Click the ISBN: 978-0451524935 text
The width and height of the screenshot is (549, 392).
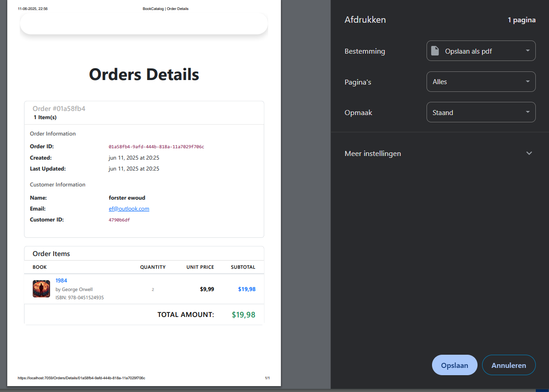click(x=80, y=297)
